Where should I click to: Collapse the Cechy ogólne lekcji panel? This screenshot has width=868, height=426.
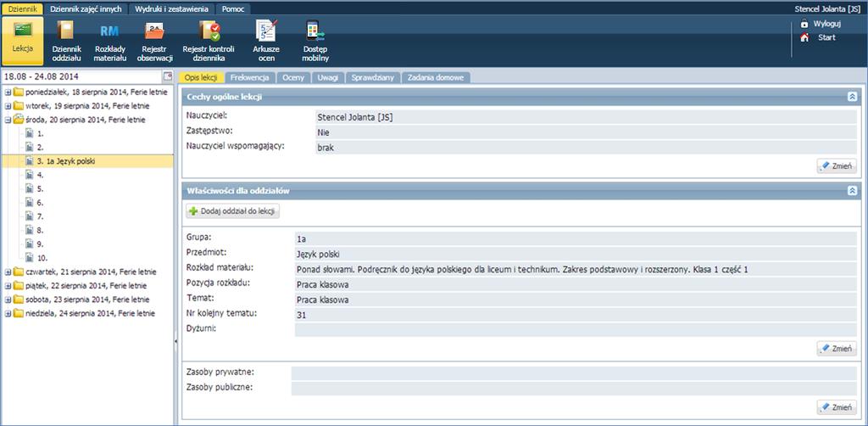point(853,97)
